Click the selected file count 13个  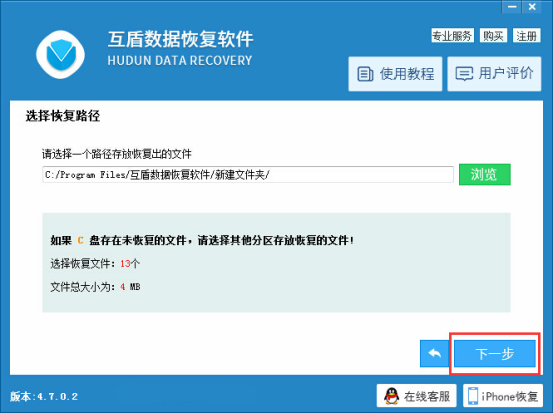(x=130, y=263)
